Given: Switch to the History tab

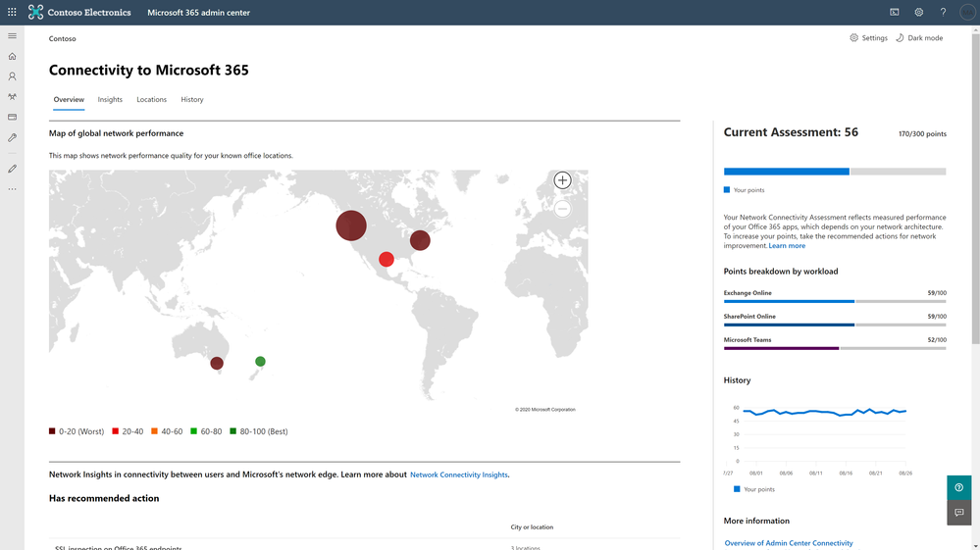Looking at the screenshot, I should coord(192,100).
